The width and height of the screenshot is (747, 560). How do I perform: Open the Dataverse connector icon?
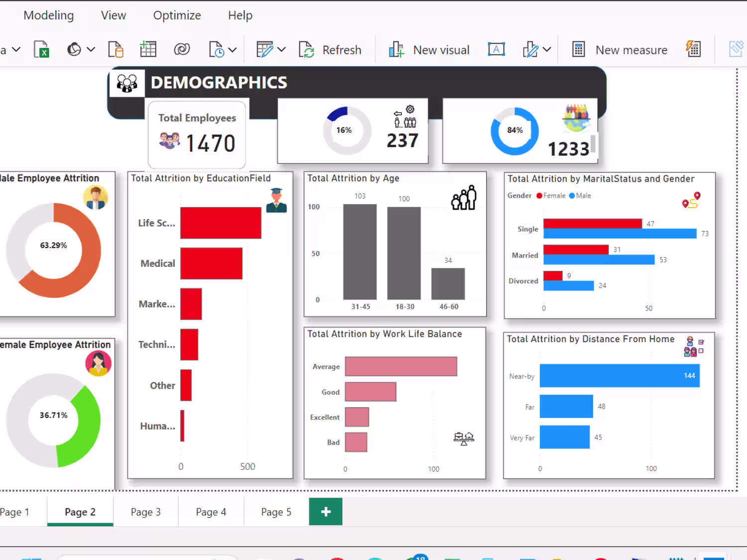pos(182,50)
